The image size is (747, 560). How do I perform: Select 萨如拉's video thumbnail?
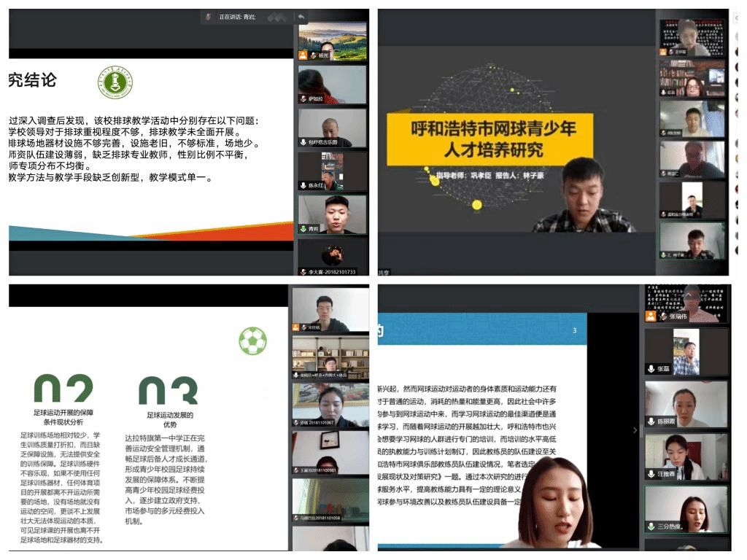[332, 85]
